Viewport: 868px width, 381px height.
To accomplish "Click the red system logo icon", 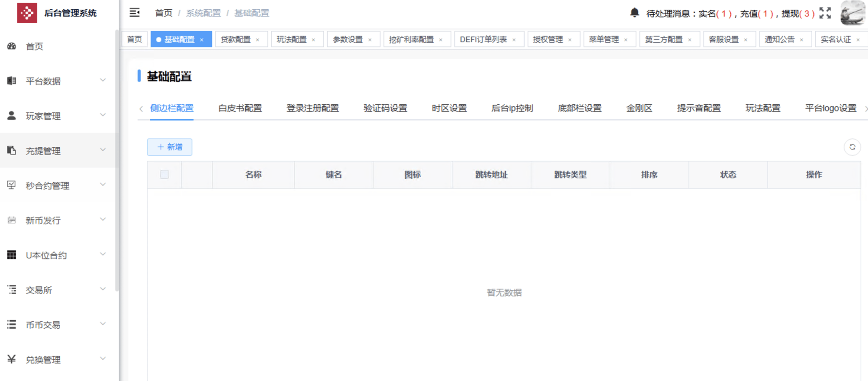I will click(27, 13).
